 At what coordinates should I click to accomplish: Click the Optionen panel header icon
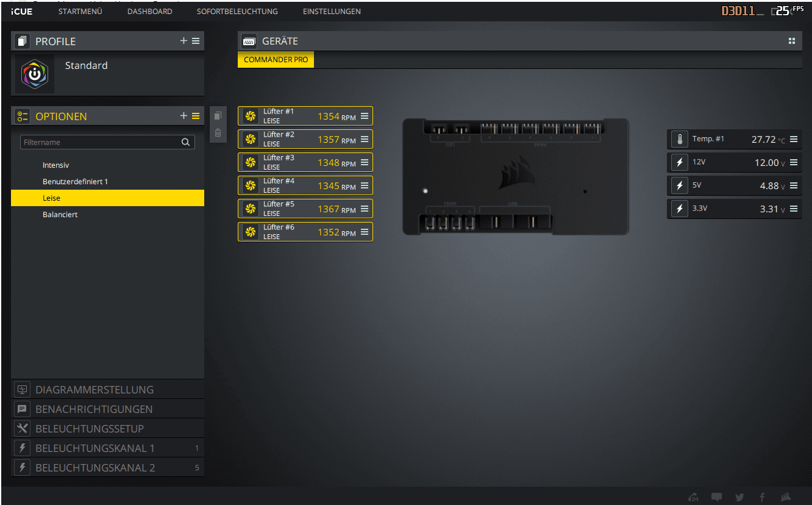(x=23, y=116)
